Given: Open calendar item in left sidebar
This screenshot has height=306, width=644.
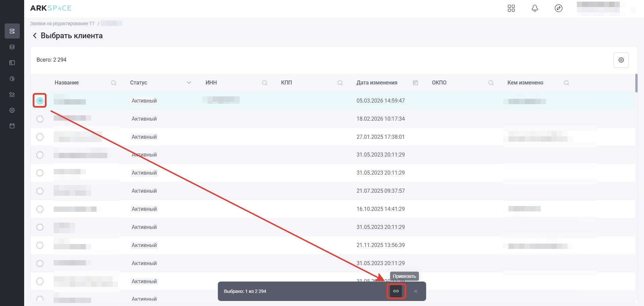Looking at the screenshot, I should pos(12,126).
